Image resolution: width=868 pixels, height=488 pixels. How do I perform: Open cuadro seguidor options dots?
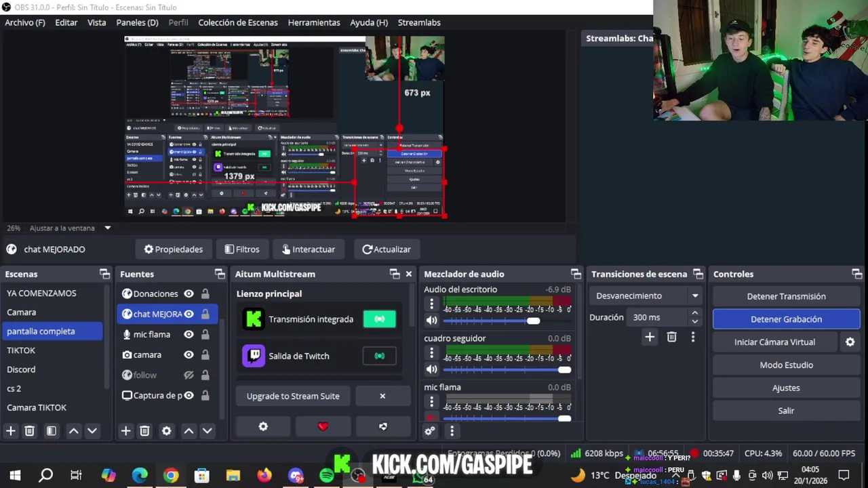[431, 352]
